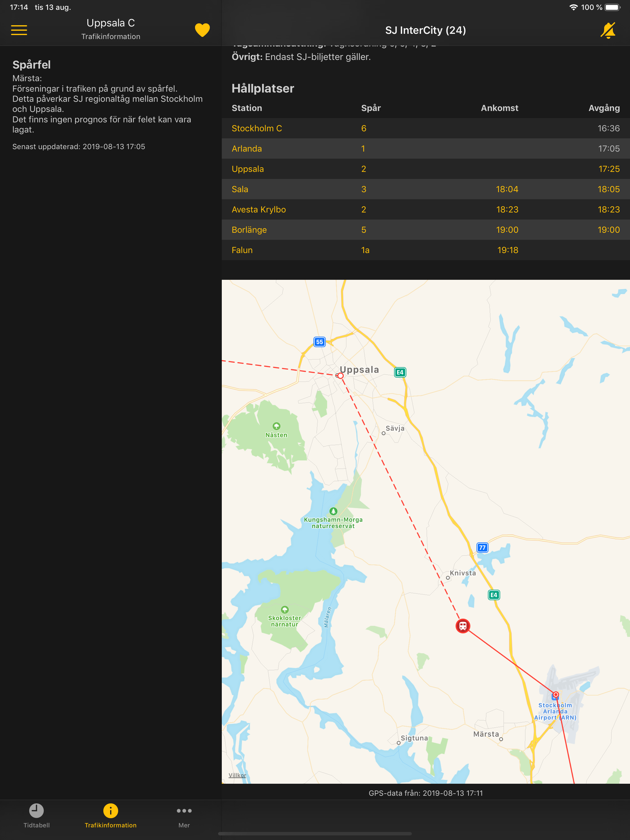Open the Mer tab

[184, 816]
